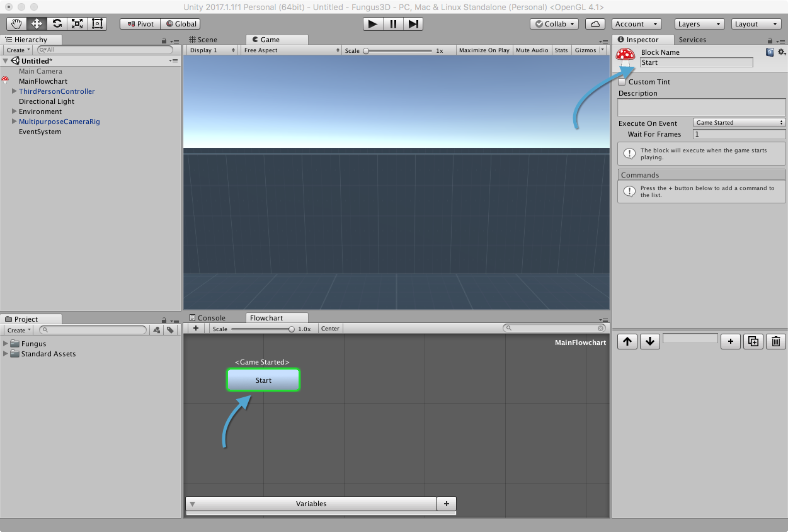
Task: Move command up with the up arrow
Action: [x=627, y=341]
